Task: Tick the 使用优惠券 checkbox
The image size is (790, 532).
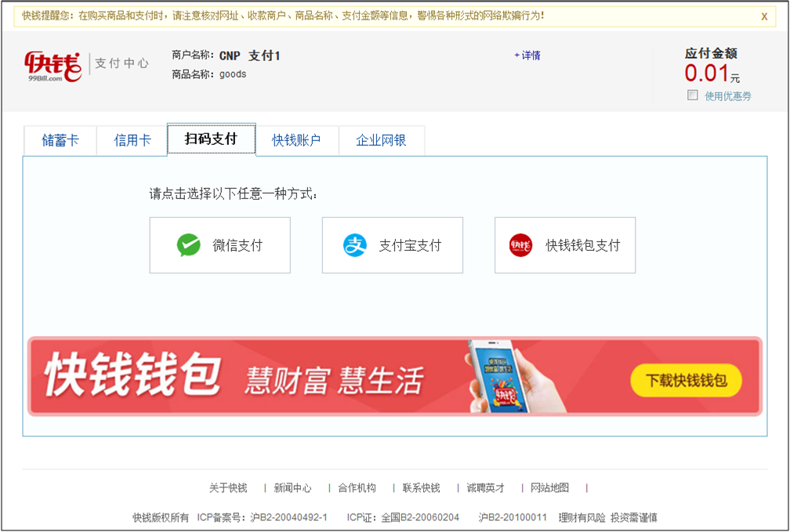Action: pos(693,96)
